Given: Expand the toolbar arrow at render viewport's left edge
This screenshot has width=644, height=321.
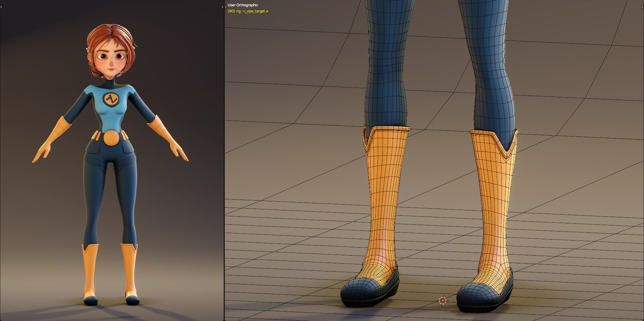Looking at the screenshot, I should [1, 7].
